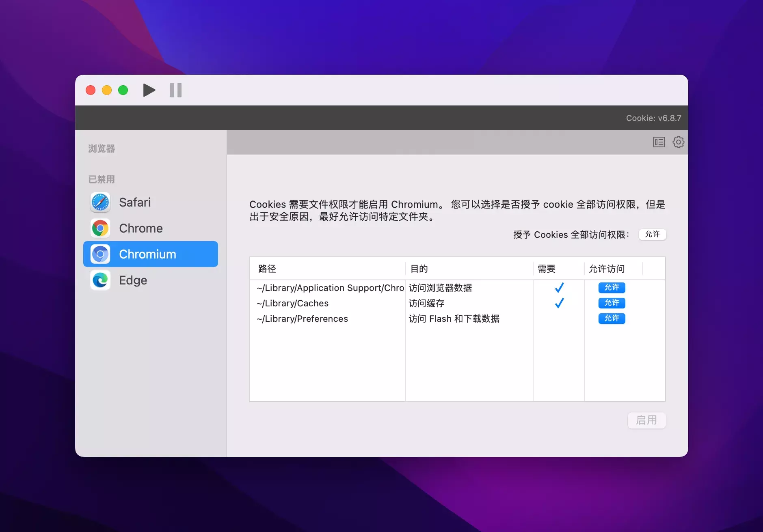This screenshot has height=532, width=763.
Task: Click the Safari browser icon
Action: 100,202
